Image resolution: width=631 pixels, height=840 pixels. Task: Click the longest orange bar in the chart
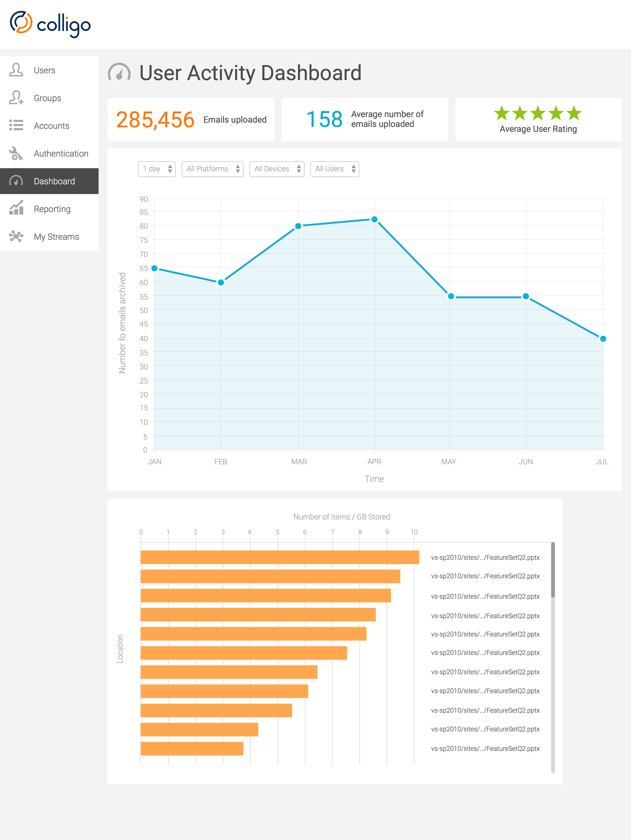click(x=280, y=557)
